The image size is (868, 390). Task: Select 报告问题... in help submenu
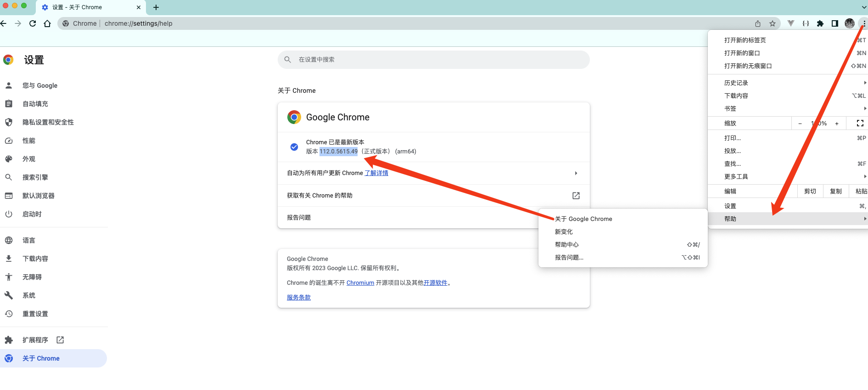pos(623,258)
